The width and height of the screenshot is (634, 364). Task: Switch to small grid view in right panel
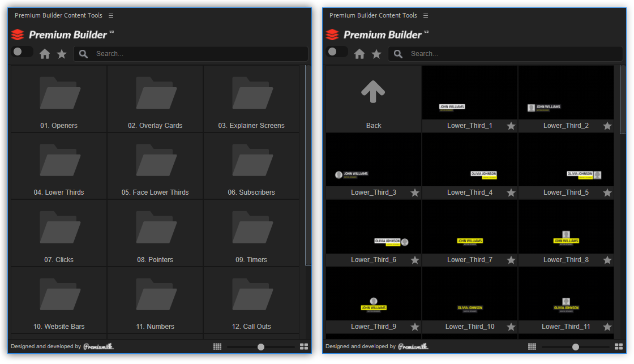point(532,346)
